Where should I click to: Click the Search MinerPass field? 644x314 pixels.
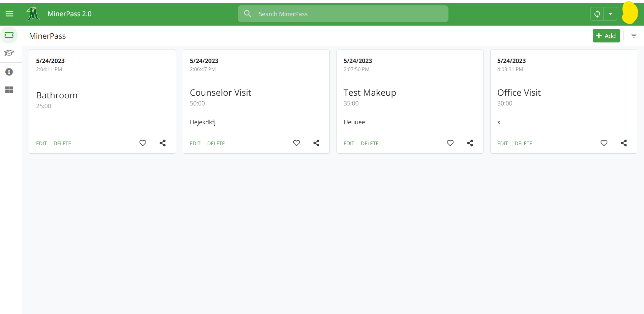(343, 14)
